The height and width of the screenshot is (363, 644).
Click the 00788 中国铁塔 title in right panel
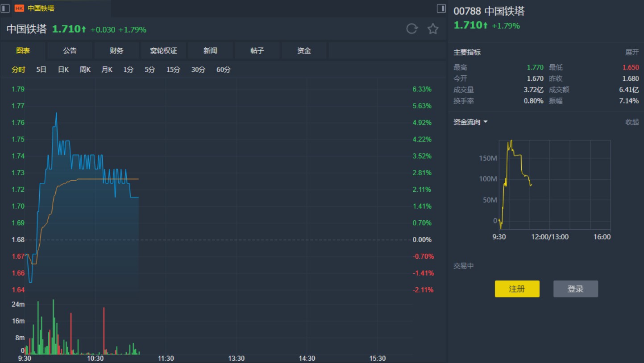489,11
